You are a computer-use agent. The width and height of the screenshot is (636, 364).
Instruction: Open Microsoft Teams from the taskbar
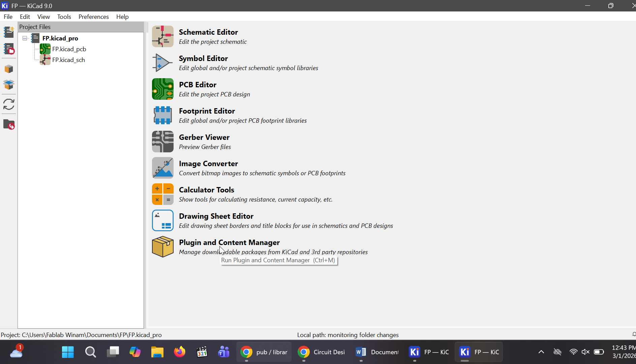pyautogui.click(x=224, y=352)
